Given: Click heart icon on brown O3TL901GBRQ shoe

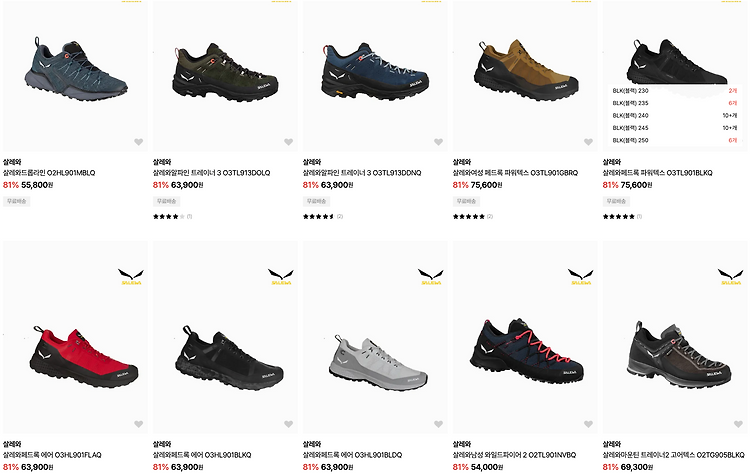Looking at the screenshot, I should click(x=588, y=142).
